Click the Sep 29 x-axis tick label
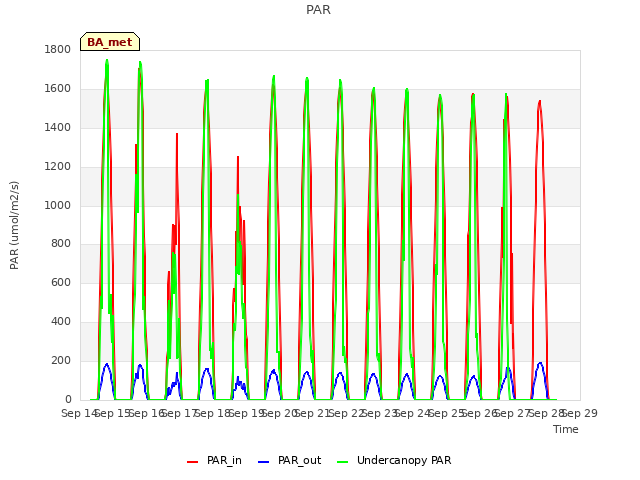The width and height of the screenshot is (640, 480). (x=580, y=413)
